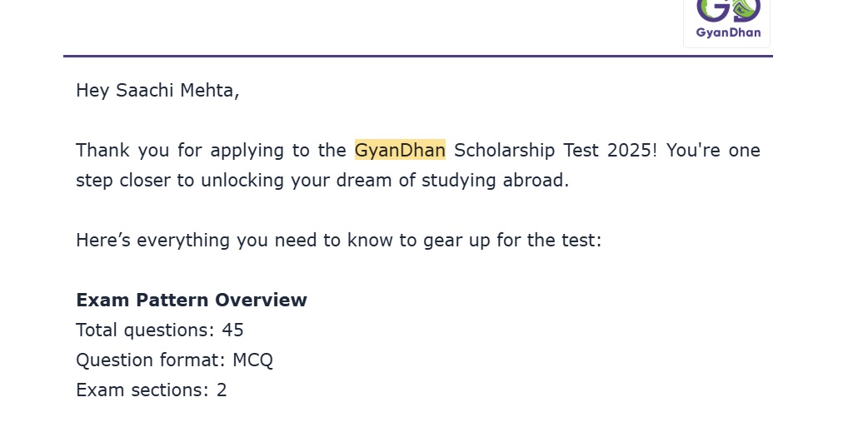Screen dimensions: 868x437
Task: Click the number 45 in total questions
Action: [232, 330]
